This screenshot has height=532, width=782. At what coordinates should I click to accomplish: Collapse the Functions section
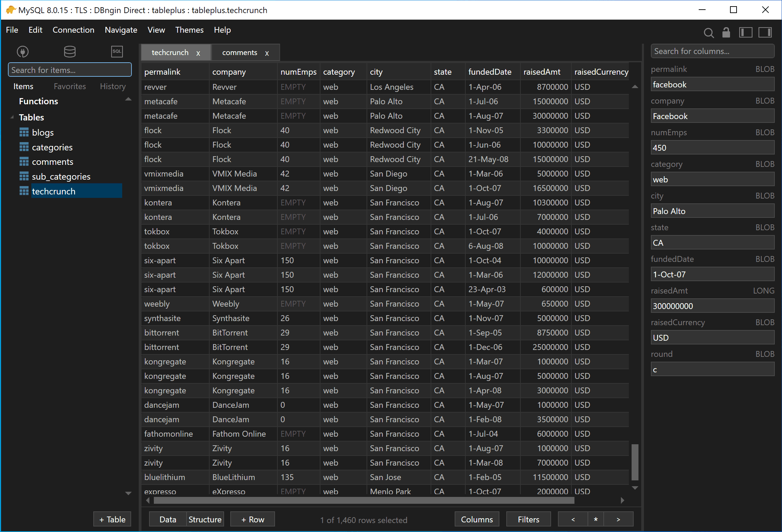coord(128,99)
